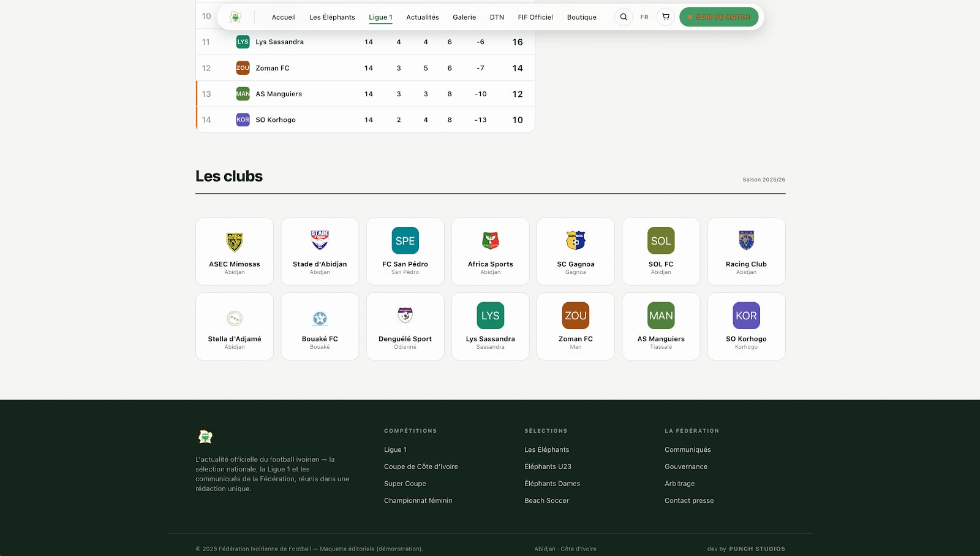Click the -13 goal difference for SO Korhogo
Screen dimensions: 980x556
(x=480, y=120)
